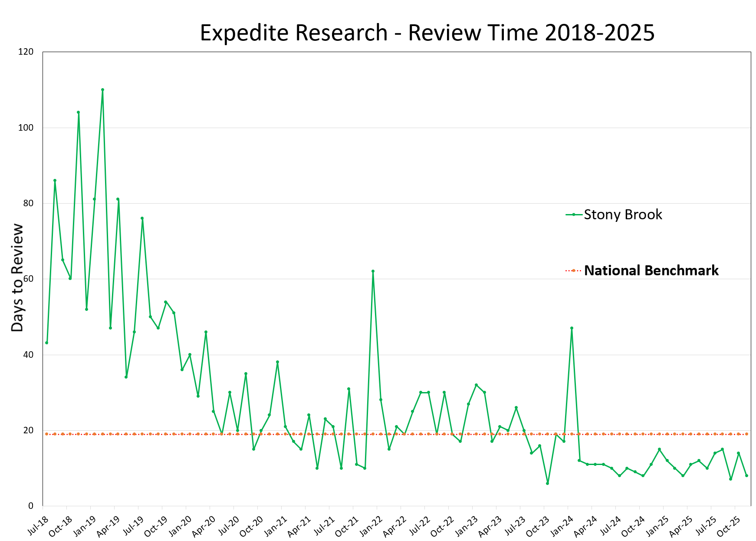Select the Jan-24 spike data point near 47

point(572,328)
